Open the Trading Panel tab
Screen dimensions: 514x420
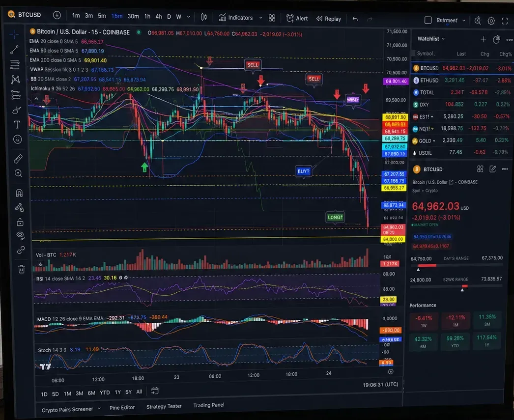pyautogui.click(x=209, y=405)
